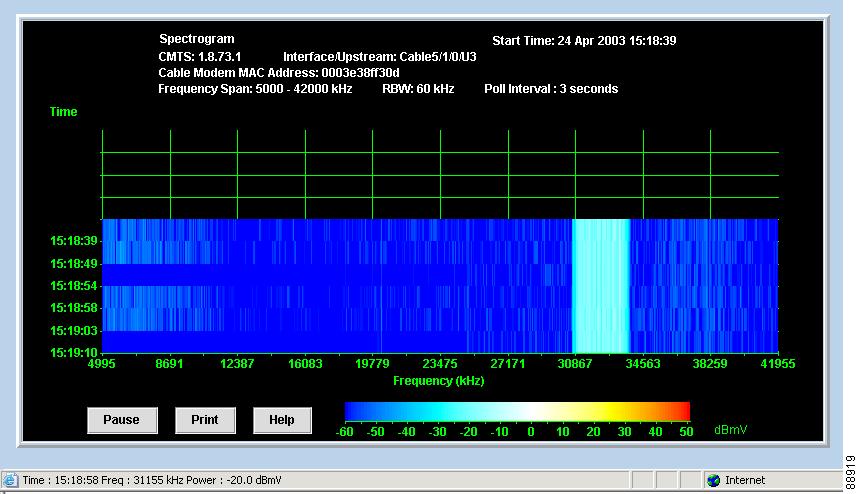858x494 pixels.
Task: Open Help for the spectrogram
Action: pyautogui.click(x=281, y=420)
